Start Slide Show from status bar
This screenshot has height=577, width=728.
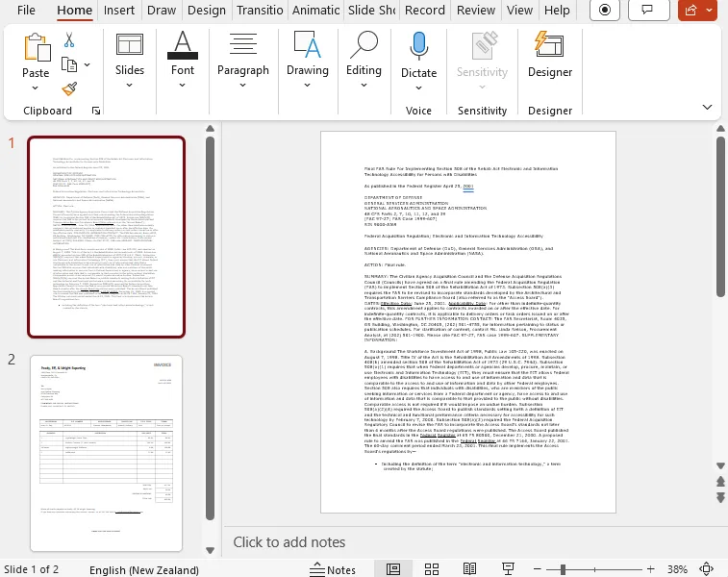tap(508, 569)
